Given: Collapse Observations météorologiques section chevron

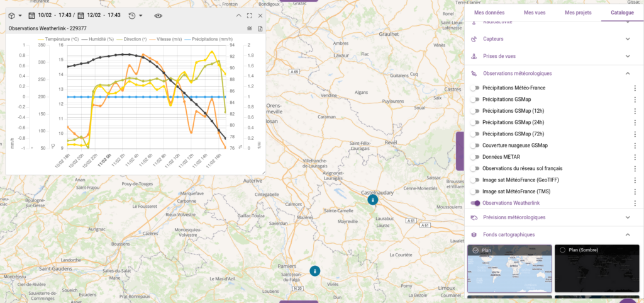Looking at the screenshot, I should click(x=628, y=74).
